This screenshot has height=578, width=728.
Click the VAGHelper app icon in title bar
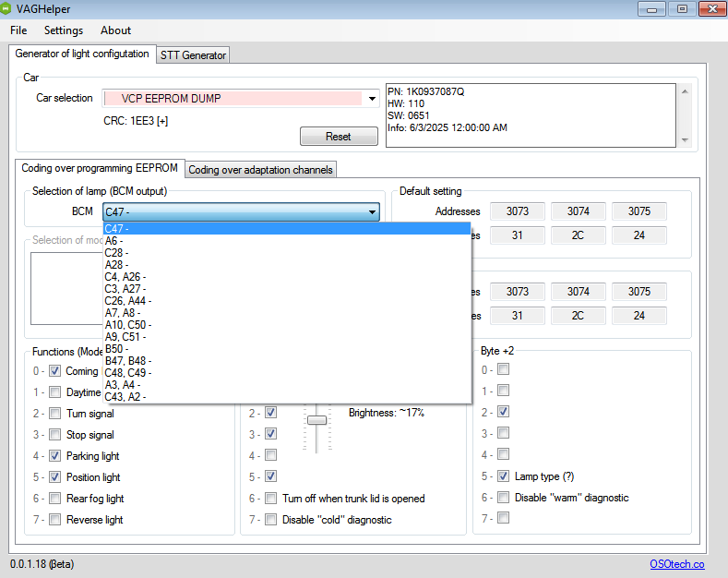pyautogui.click(x=5, y=8)
